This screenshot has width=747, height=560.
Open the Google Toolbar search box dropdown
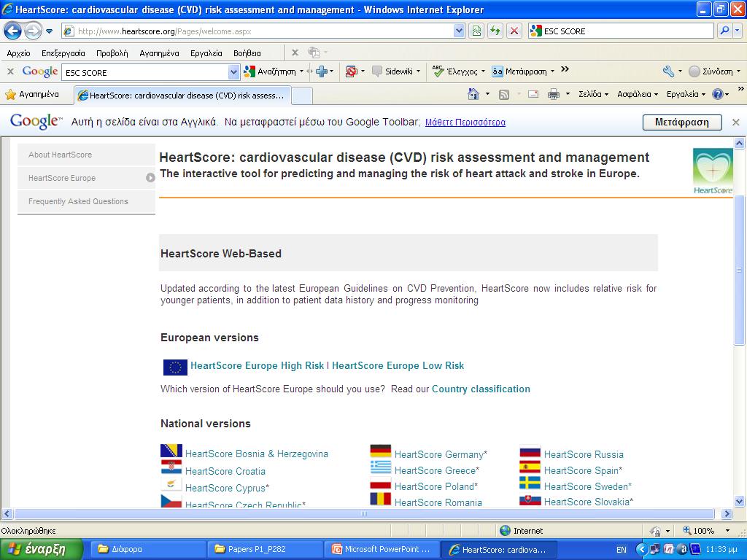pyautogui.click(x=233, y=72)
